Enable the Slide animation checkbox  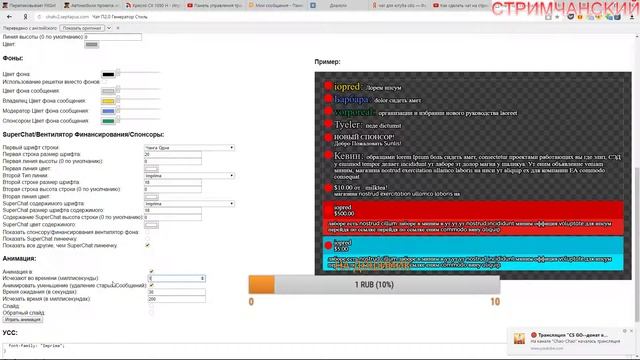pyautogui.click(x=151, y=306)
